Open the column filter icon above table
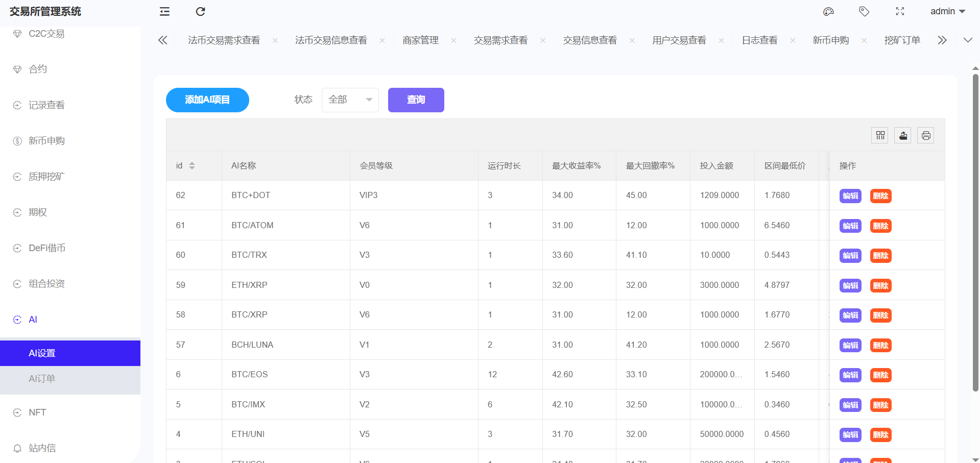Image resolution: width=980 pixels, height=463 pixels. [x=880, y=135]
